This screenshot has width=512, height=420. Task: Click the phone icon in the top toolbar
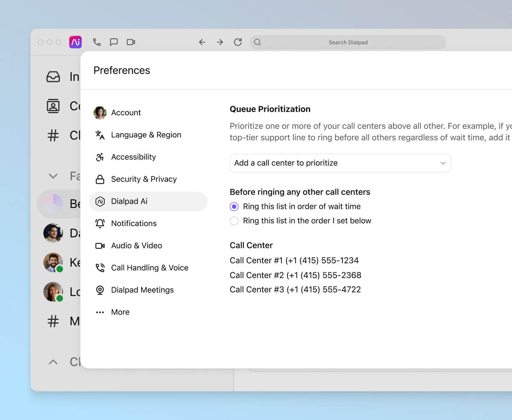coord(97,42)
